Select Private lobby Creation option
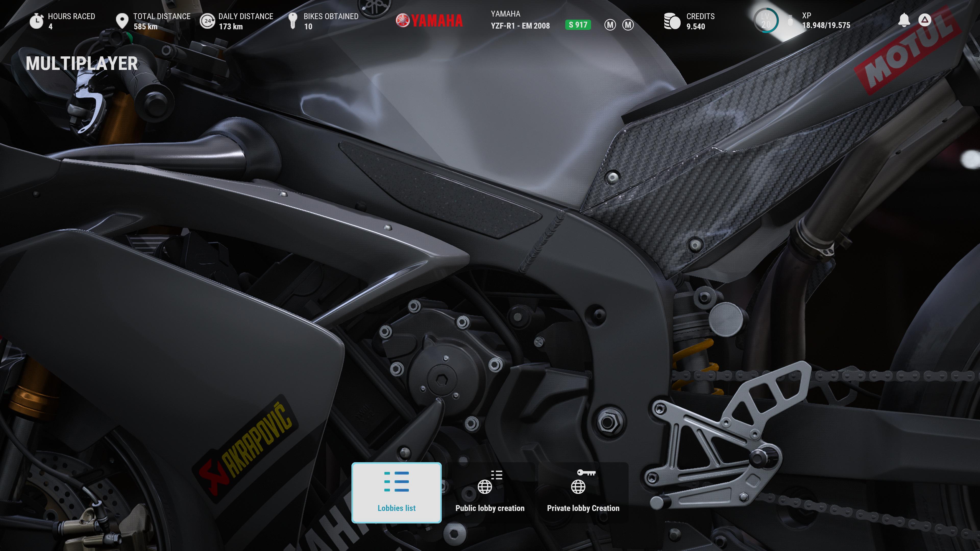Screen dimensions: 980x551 point(583,492)
